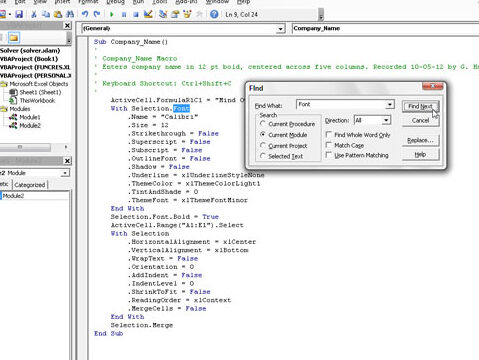Click the Find Next button
This screenshot has height=360, width=479.
pos(420,106)
